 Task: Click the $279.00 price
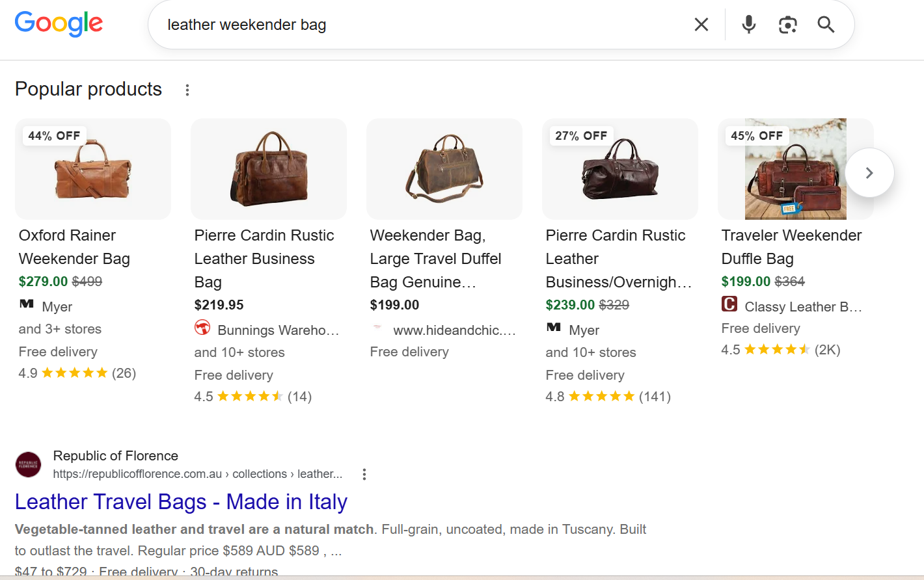[43, 282]
